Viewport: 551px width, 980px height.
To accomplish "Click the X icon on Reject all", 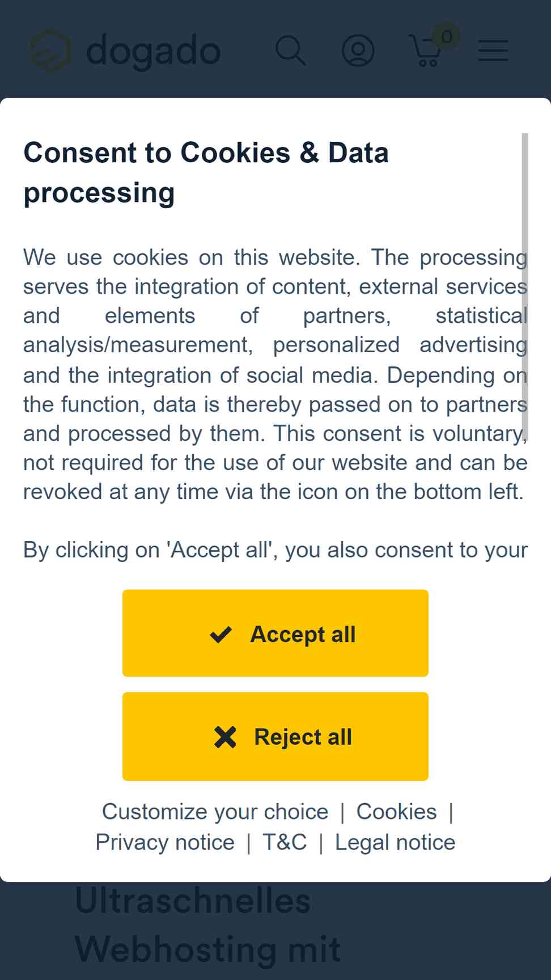I will pos(225,737).
